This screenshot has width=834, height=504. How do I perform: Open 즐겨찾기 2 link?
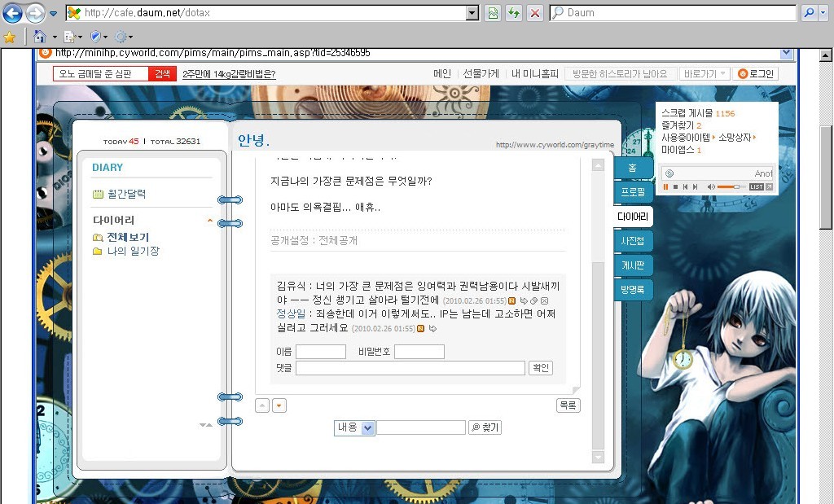click(682, 125)
